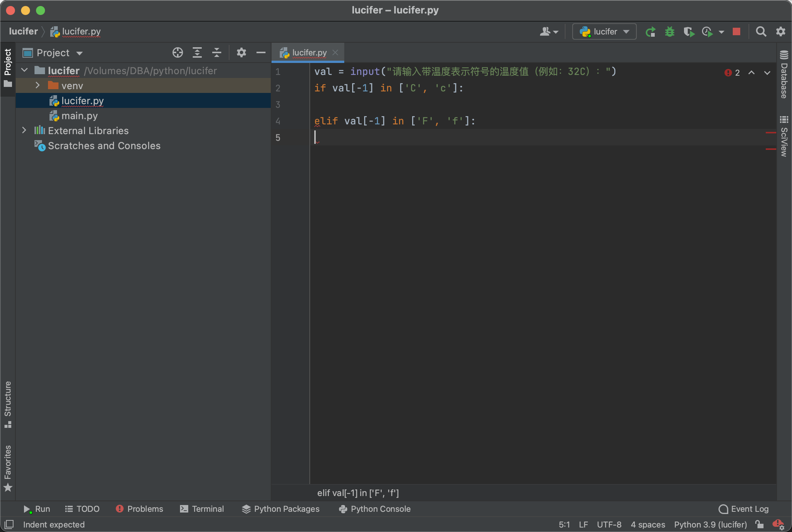Image resolution: width=792 pixels, height=532 pixels.
Task: Open the lucifer run configuration dropdown
Action: pyautogui.click(x=604, y=32)
